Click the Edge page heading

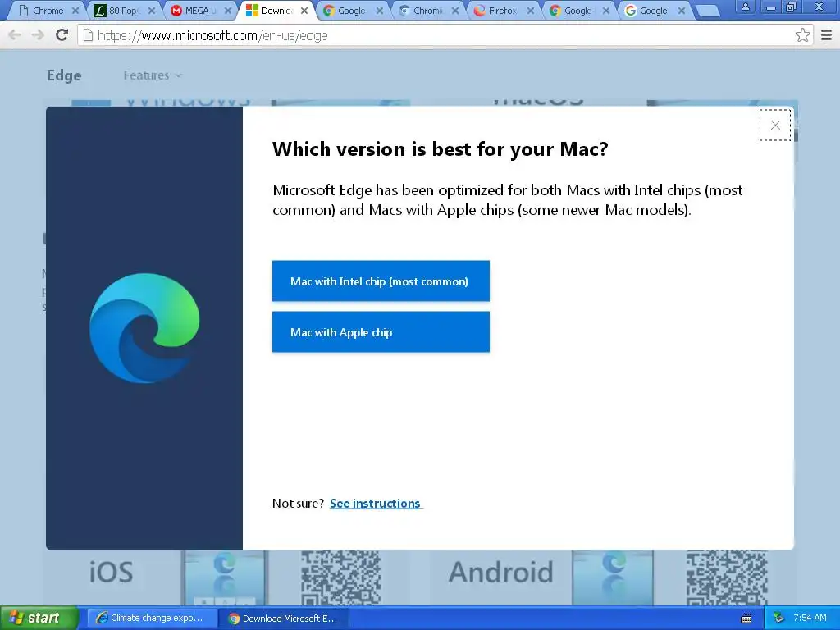64,75
